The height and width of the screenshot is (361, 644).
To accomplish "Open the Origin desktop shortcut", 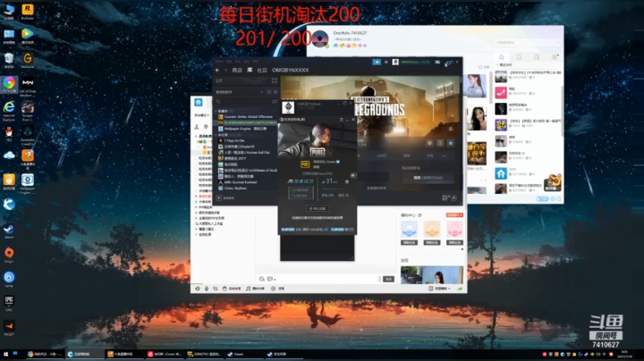I will click(9, 255).
